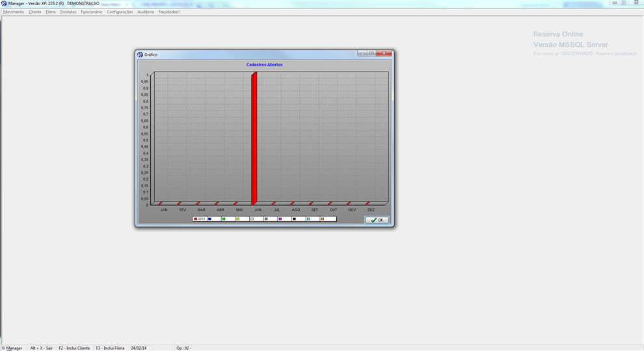644x351 pixels.
Task: Click the orange legend color swatch
Action: (x=322, y=219)
